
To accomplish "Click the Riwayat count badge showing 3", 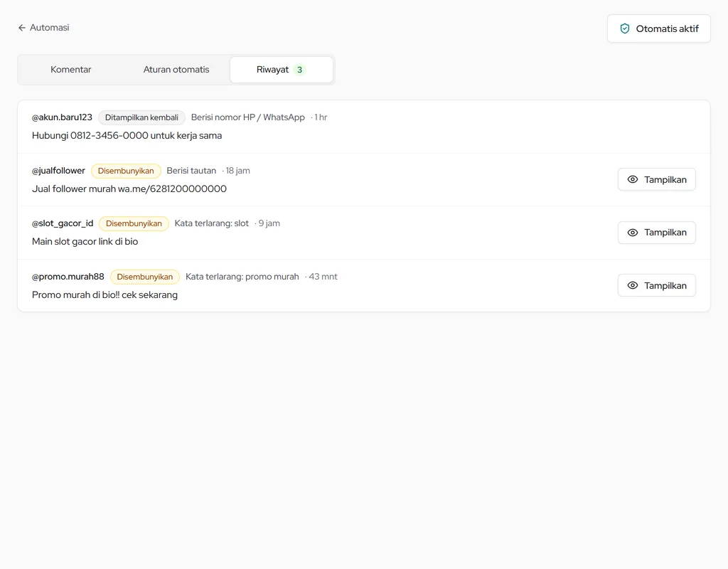I will (x=299, y=70).
